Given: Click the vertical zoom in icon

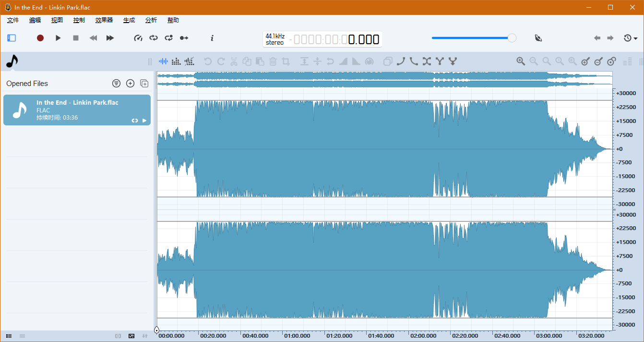Looking at the screenshot, I should coord(585,61).
